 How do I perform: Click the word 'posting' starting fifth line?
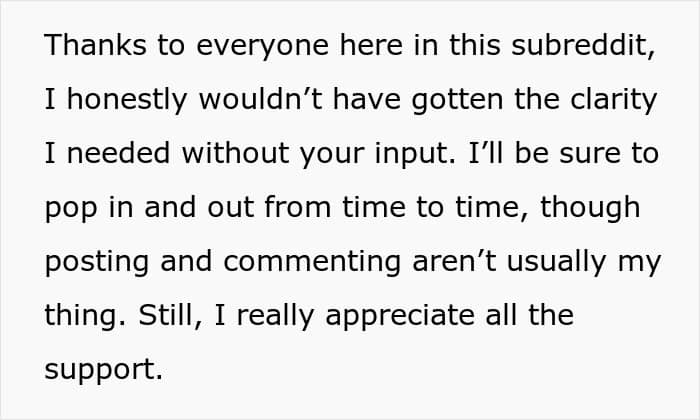click(x=97, y=263)
